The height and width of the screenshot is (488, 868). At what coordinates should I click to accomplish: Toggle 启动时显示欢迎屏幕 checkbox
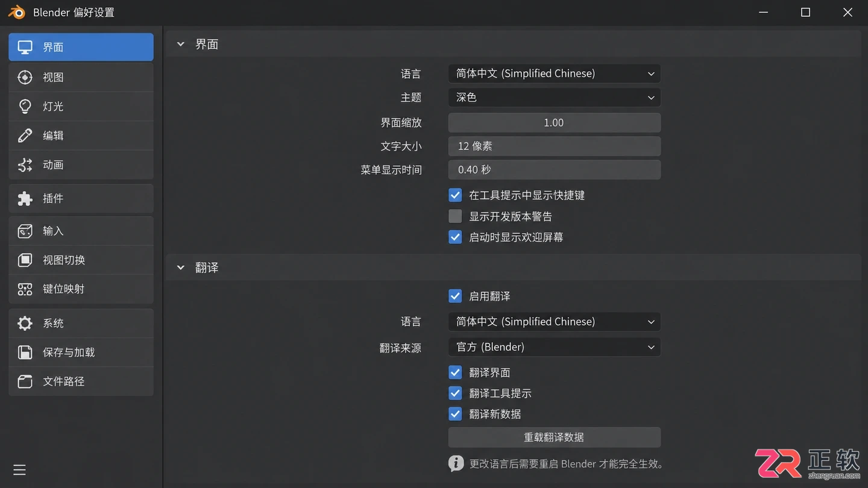(455, 237)
